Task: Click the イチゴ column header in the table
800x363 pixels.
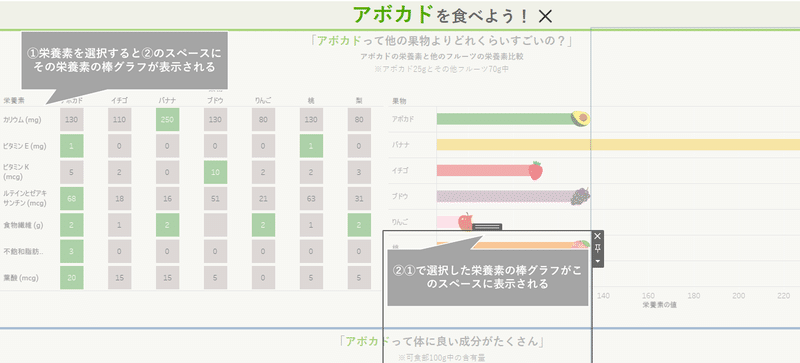Action: 119,101
